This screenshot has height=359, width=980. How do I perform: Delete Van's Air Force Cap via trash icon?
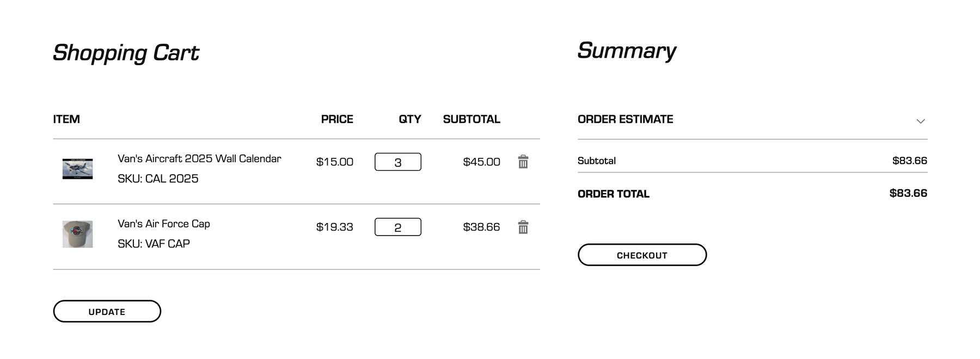point(522,227)
